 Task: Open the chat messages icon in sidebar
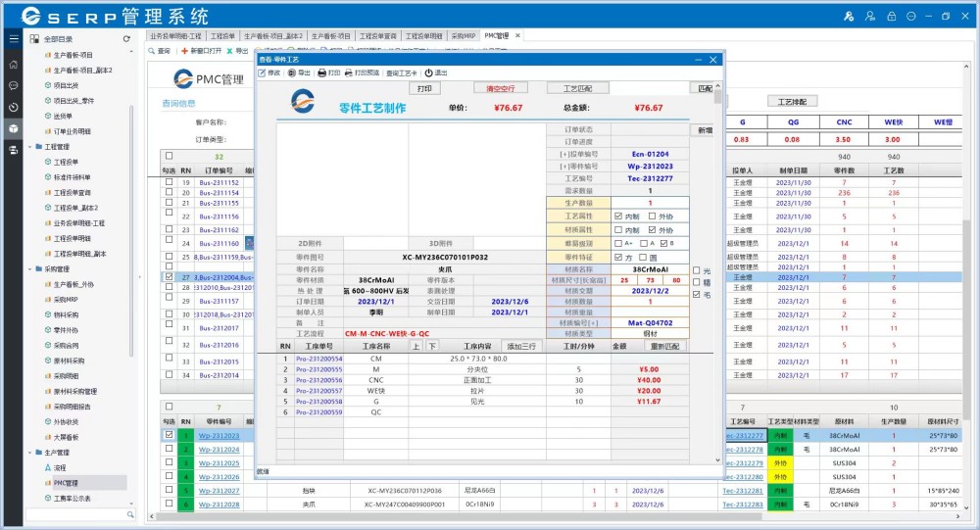14,85
